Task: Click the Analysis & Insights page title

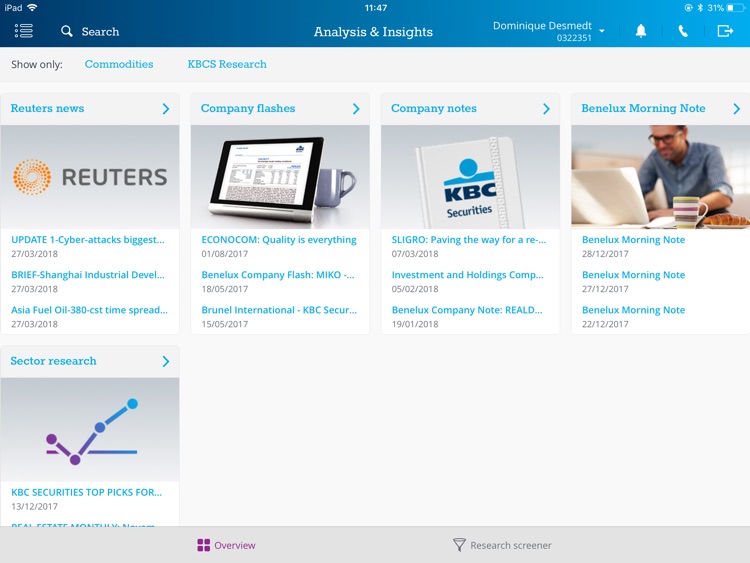Action: 373,32
